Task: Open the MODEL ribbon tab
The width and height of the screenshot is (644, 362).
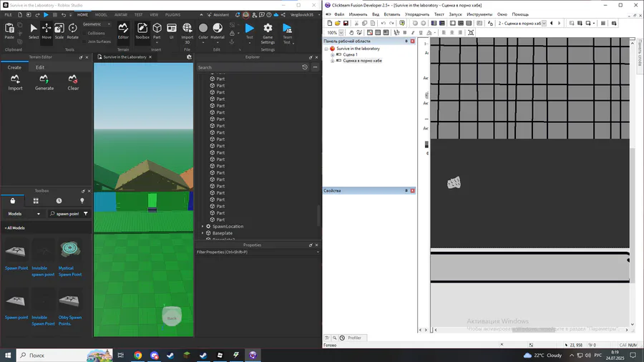Action: (x=101, y=15)
